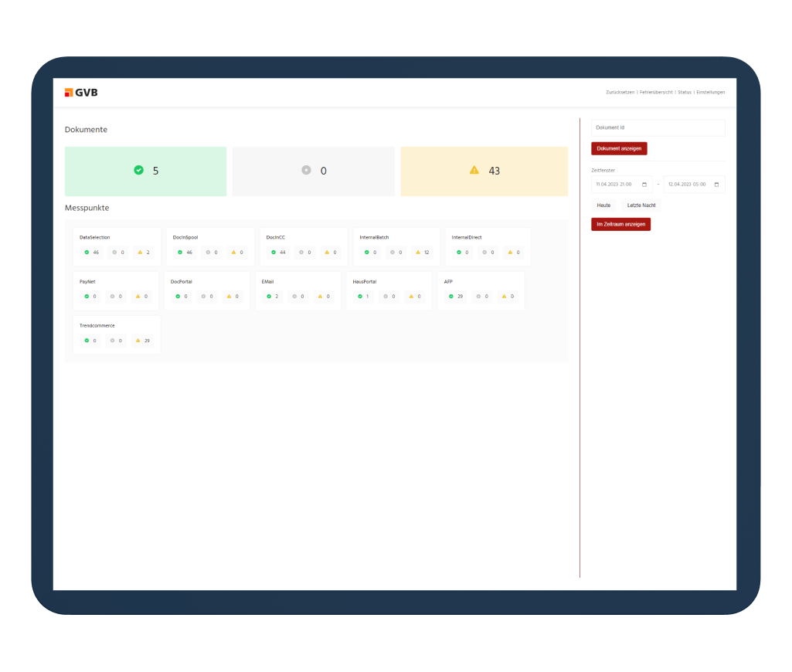Viewport: 792px width, 672px height.
Task: Click the gray Dokumente tile showing 0
Action: coord(314,171)
